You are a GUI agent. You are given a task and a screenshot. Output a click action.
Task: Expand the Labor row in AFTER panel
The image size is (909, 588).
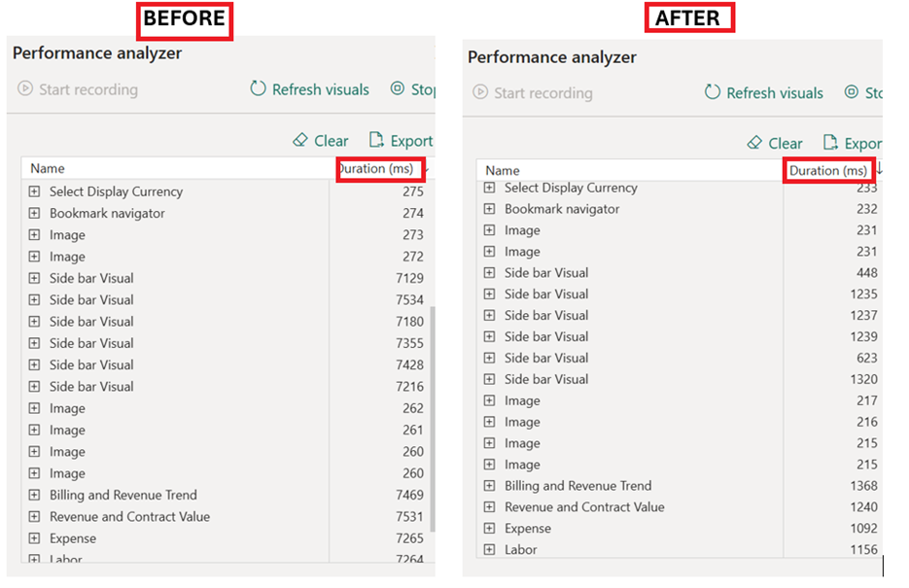(x=489, y=550)
